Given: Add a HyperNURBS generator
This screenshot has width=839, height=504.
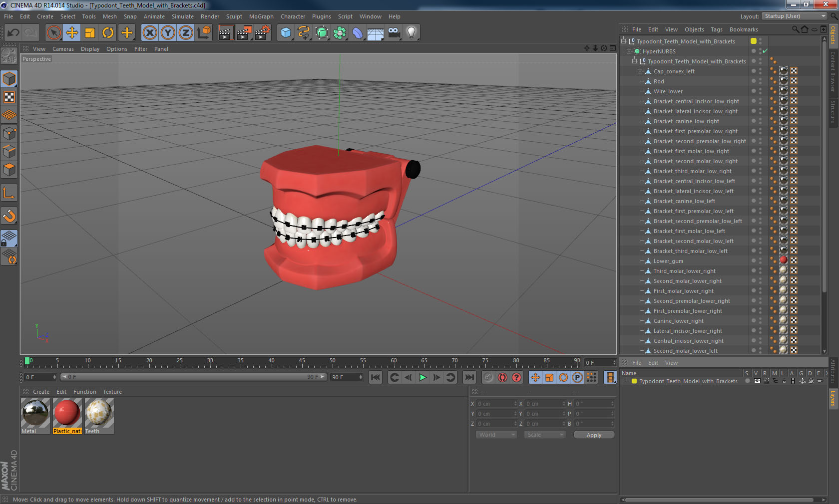Looking at the screenshot, I should pyautogui.click(x=322, y=33).
